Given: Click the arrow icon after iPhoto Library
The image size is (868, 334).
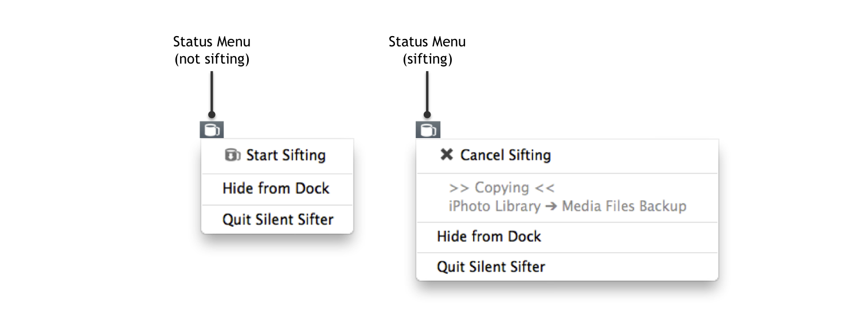Looking at the screenshot, I should 551,206.
